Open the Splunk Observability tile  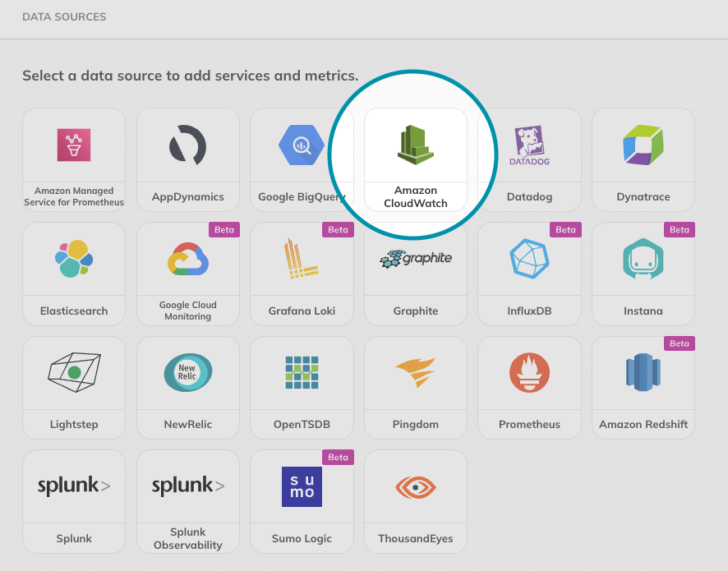click(x=187, y=501)
